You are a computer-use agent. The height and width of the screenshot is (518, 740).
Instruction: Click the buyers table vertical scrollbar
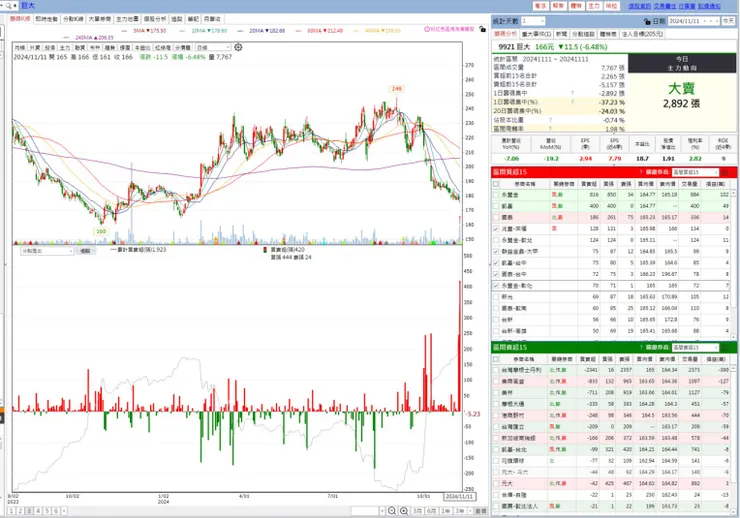733,264
